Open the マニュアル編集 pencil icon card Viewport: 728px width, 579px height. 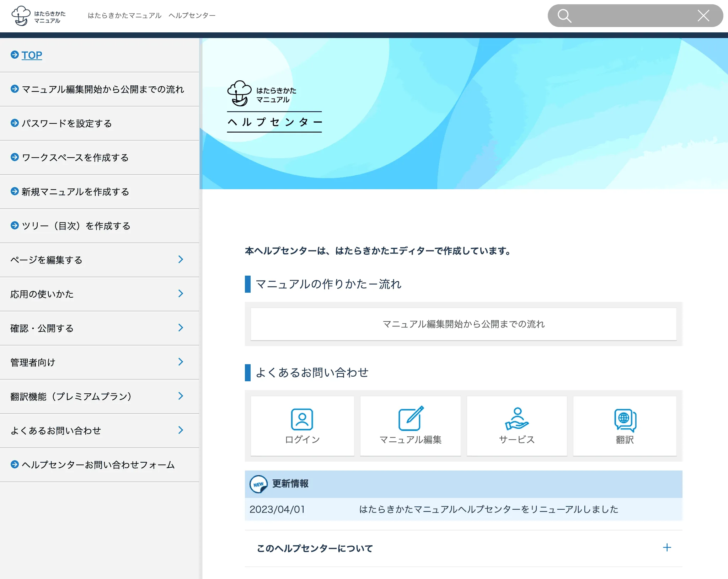pyautogui.click(x=410, y=425)
